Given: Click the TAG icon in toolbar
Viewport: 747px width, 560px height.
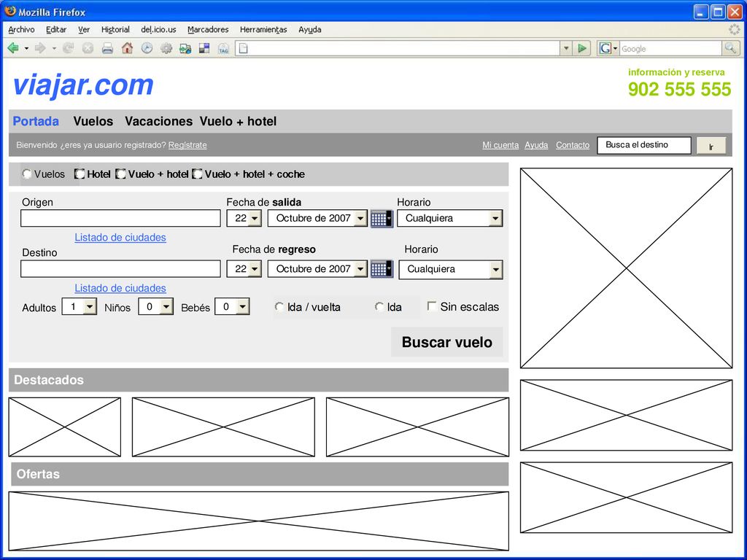Looking at the screenshot, I should [x=223, y=48].
